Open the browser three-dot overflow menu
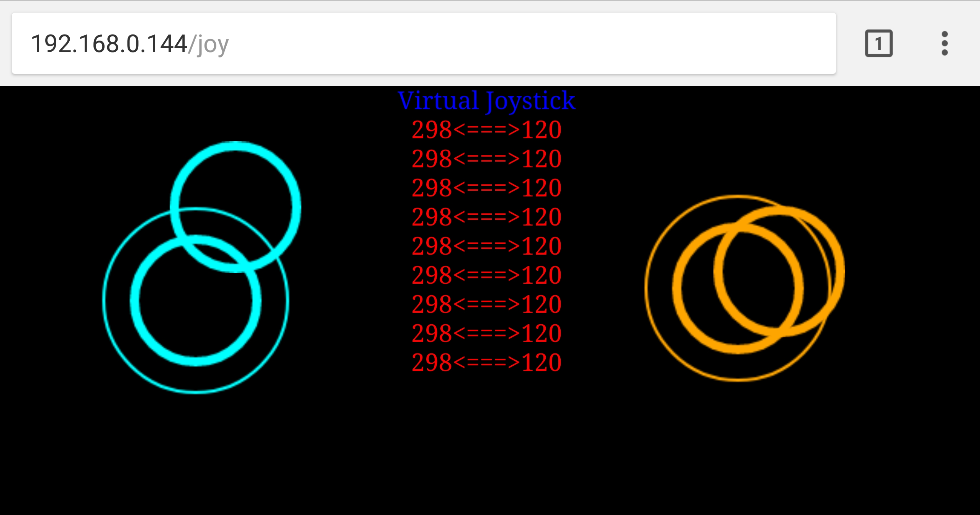Screen dimensions: 980x515 [x=944, y=43]
